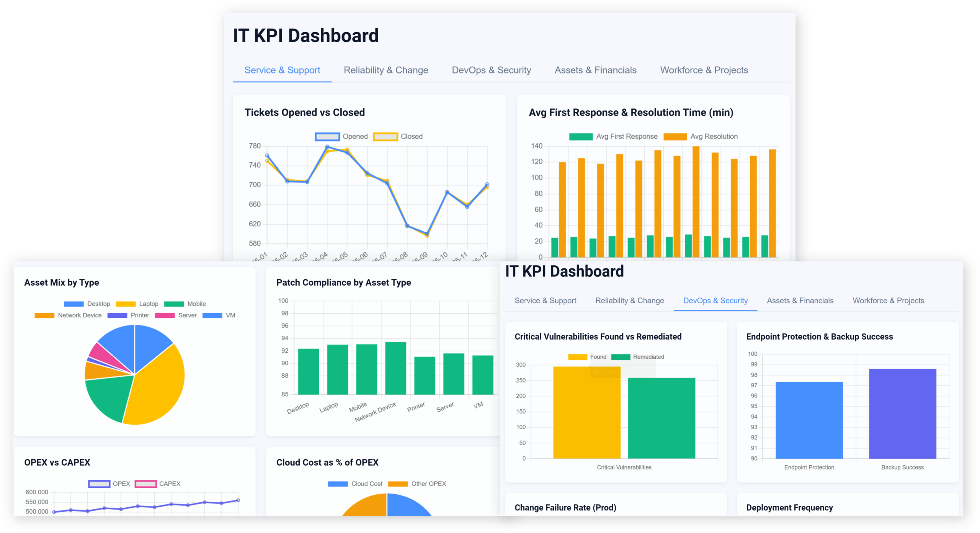This screenshot has height=533, width=980.
Task: Click the Deployment Frequency heading
Action: [x=789, y=507]
